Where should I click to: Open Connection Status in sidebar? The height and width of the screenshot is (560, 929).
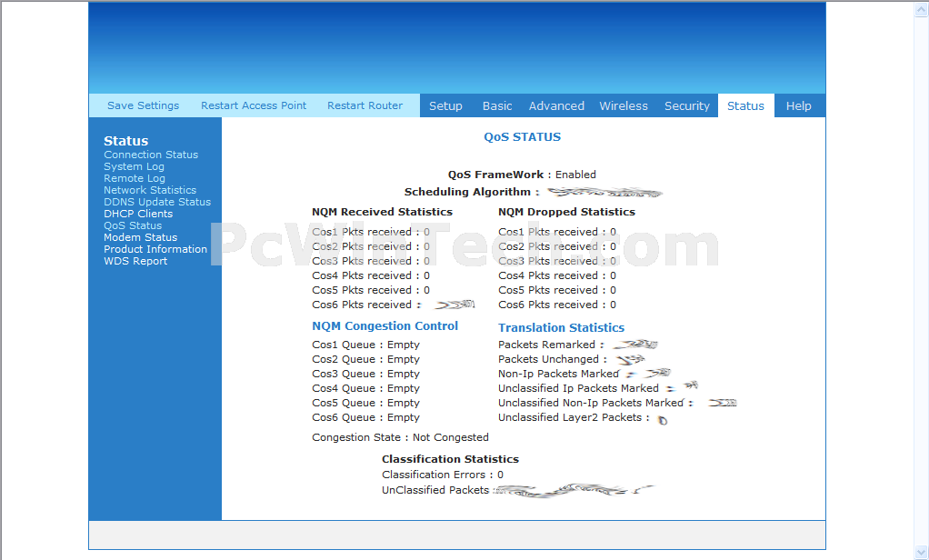tap(151, 155)
